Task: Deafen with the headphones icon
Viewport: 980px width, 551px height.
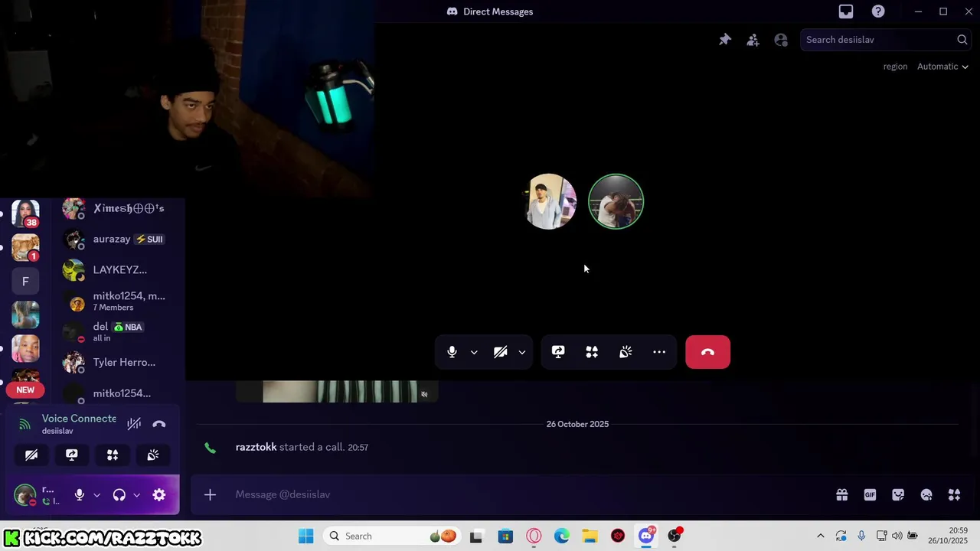Action: (x=119, y=495)
